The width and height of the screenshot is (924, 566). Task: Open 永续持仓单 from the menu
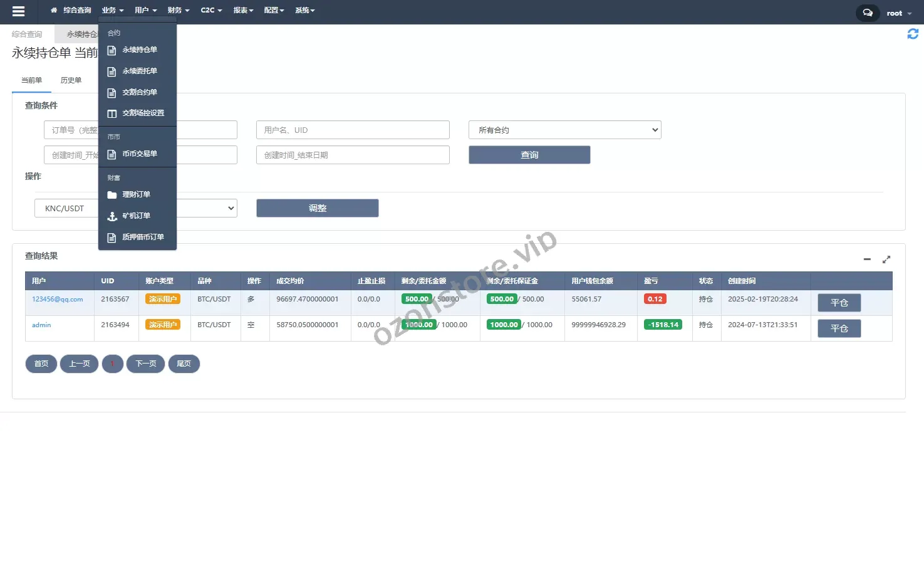pyautogui.click(x=139, y=50)
